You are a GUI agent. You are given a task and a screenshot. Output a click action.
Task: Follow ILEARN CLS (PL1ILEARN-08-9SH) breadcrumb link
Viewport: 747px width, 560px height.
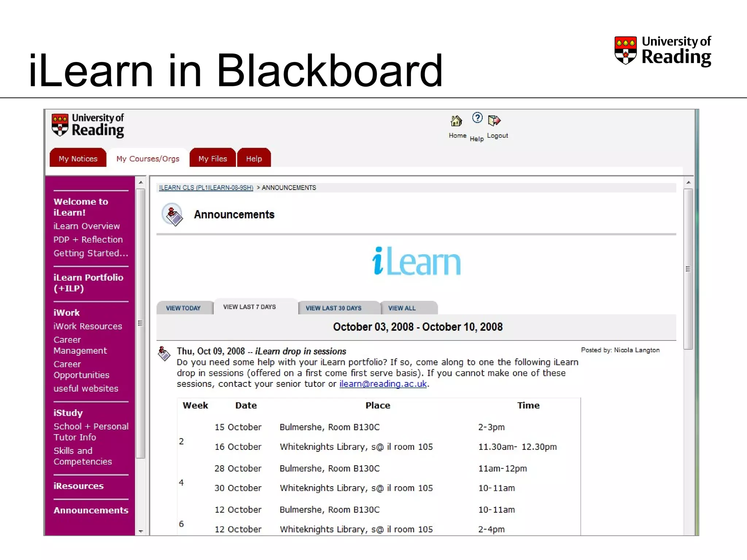(206, 188)
